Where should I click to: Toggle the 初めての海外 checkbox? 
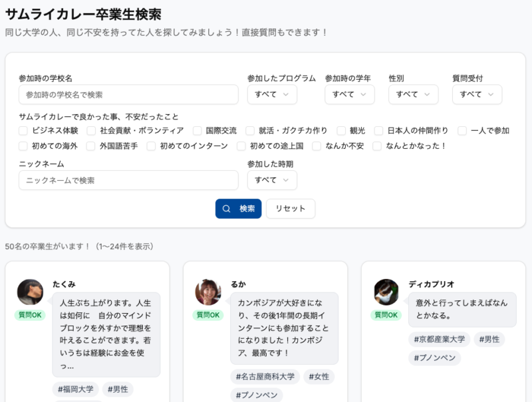[x=23, y=146]
